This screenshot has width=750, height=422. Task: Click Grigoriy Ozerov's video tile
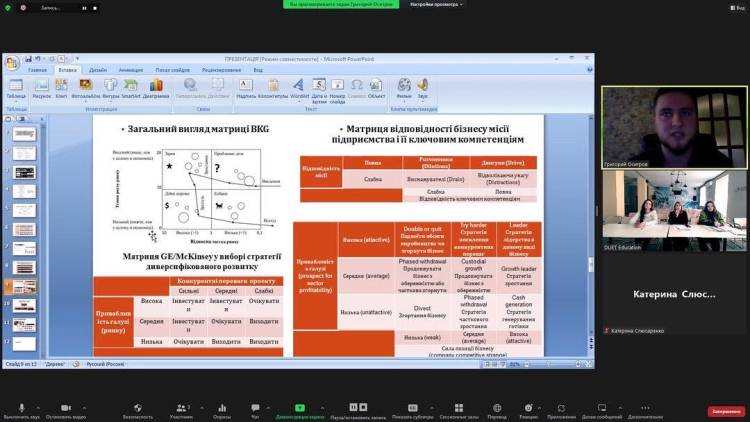pyautogui.click(x=674, y=127)
